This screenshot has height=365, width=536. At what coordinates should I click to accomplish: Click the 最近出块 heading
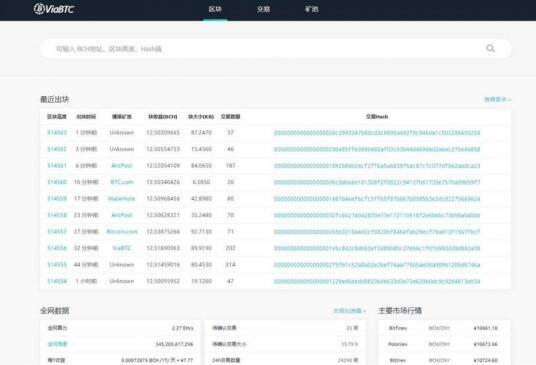coord(55,99)
